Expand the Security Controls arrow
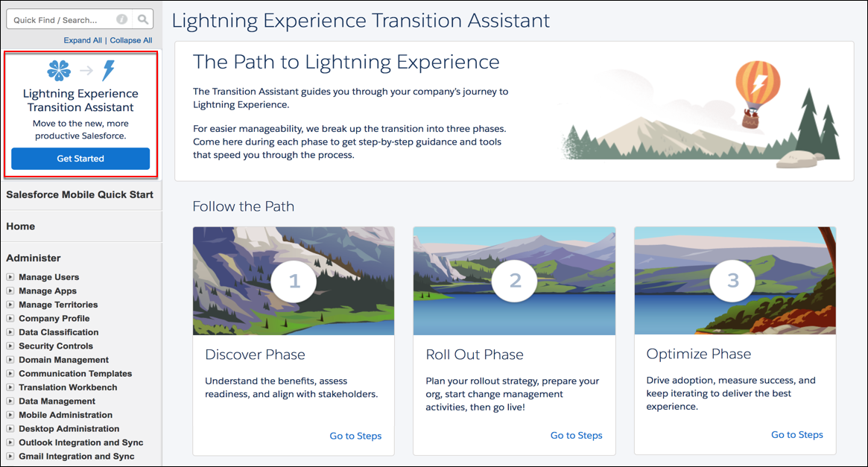 click(x=10, y=346)
